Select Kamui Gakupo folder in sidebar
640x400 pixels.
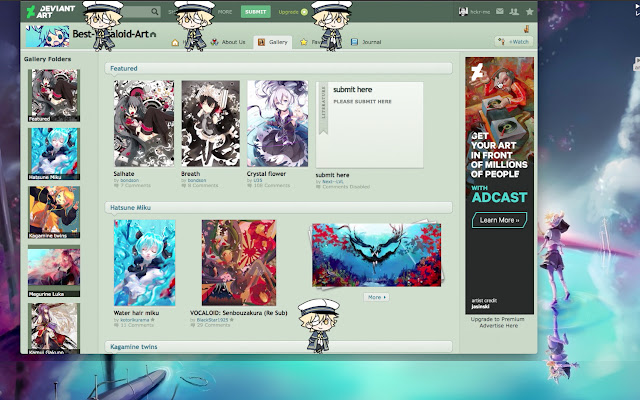pos(54,329)
